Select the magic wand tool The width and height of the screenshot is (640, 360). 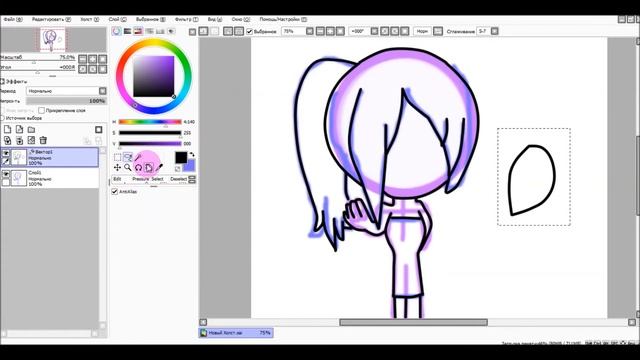[x=138, y=157]
